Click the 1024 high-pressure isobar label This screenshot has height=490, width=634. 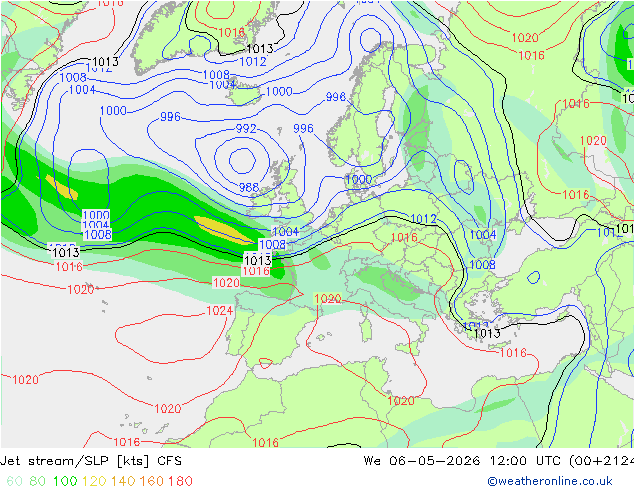click(220, 310)
